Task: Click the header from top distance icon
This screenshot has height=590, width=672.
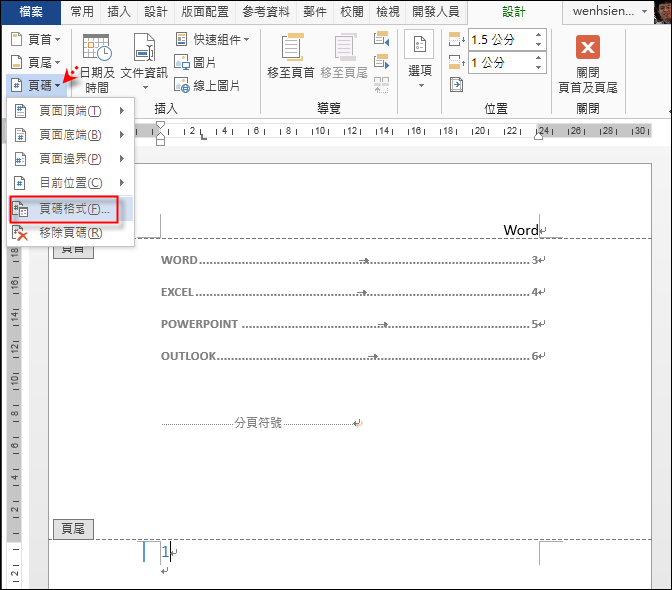Action: [456, 39]
